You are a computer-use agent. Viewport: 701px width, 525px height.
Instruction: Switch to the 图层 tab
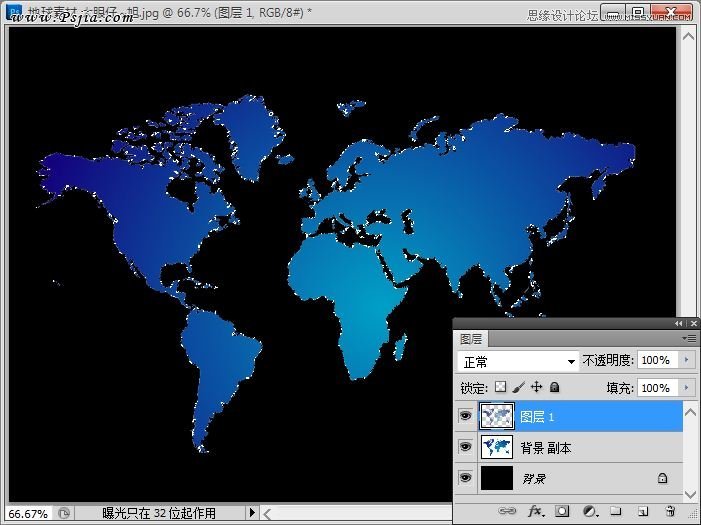coord(471,339)
